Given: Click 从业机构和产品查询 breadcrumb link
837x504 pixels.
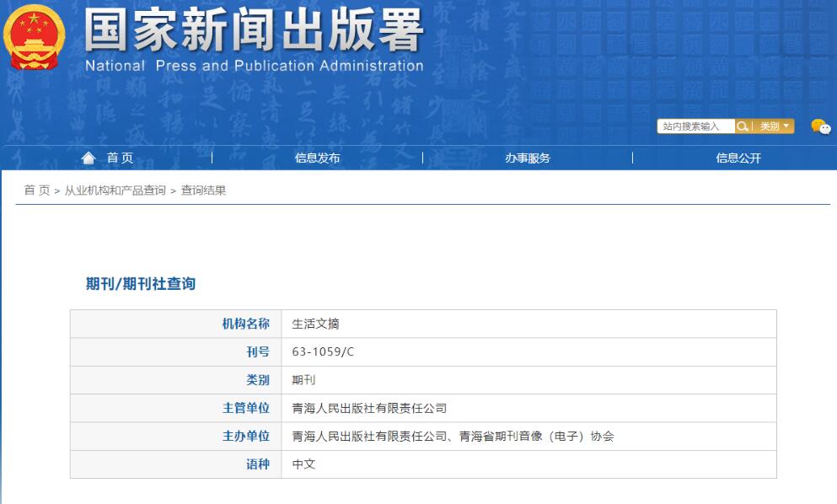Looking at the screenshot, I should point(115,190).
